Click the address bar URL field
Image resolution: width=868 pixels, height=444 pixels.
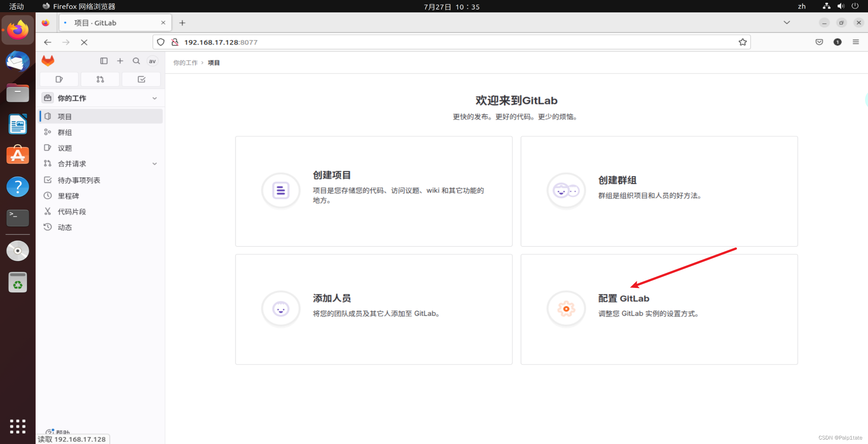pyautogui.click(x=451, y=42)
